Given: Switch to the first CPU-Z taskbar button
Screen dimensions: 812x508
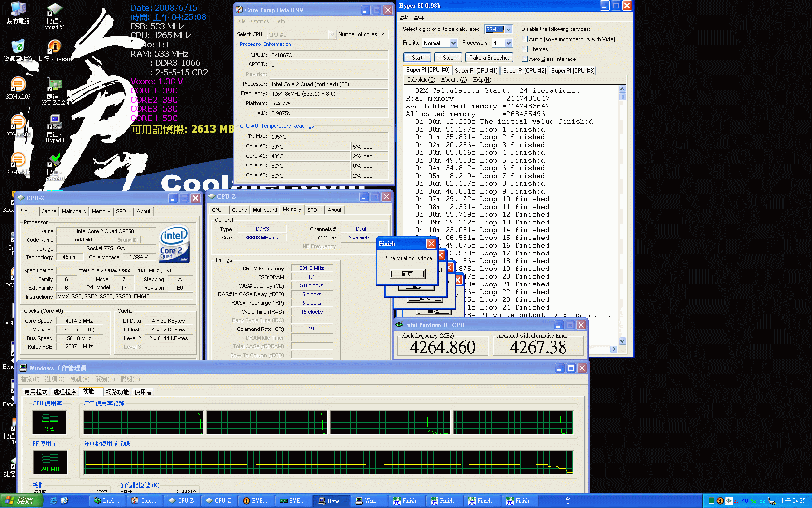Looking at the screenshot, I should (x=181, y=501).
